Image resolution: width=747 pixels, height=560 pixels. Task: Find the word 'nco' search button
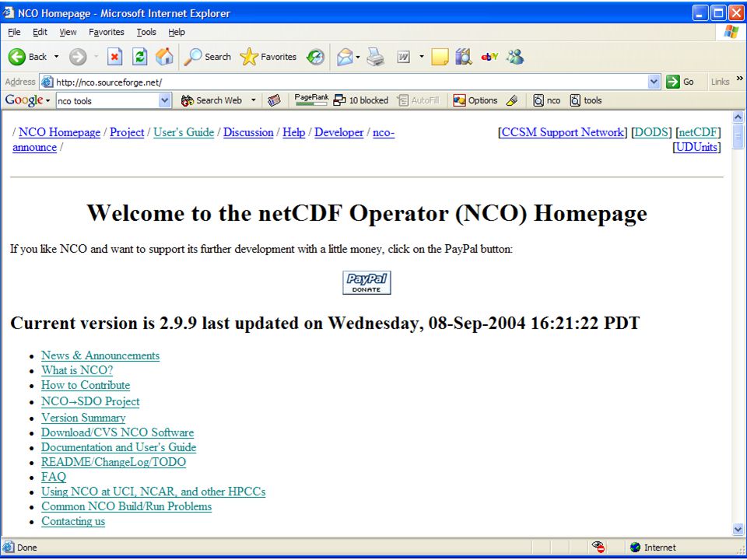click(546, 100)
